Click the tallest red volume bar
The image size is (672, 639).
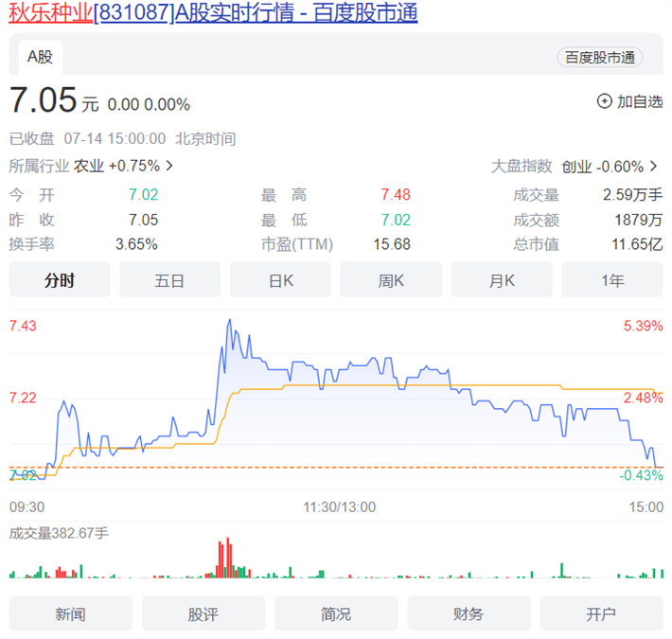click(228, 558)
